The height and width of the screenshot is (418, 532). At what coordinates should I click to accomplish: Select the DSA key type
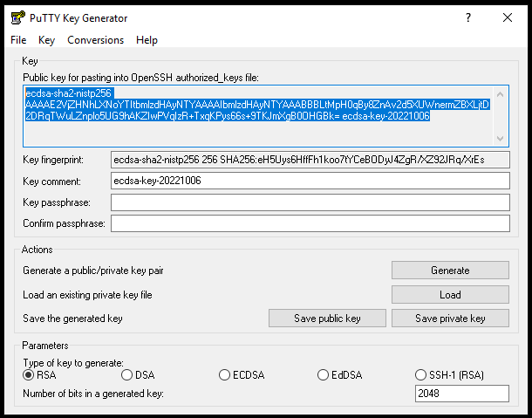tap(138, 375)
